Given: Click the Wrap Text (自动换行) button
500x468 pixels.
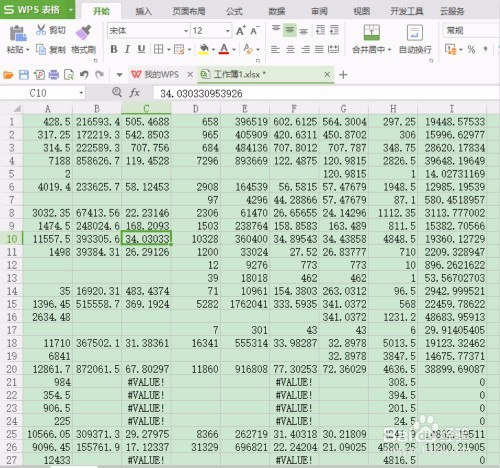Looking at the screenshot, I should coord(415,40).
